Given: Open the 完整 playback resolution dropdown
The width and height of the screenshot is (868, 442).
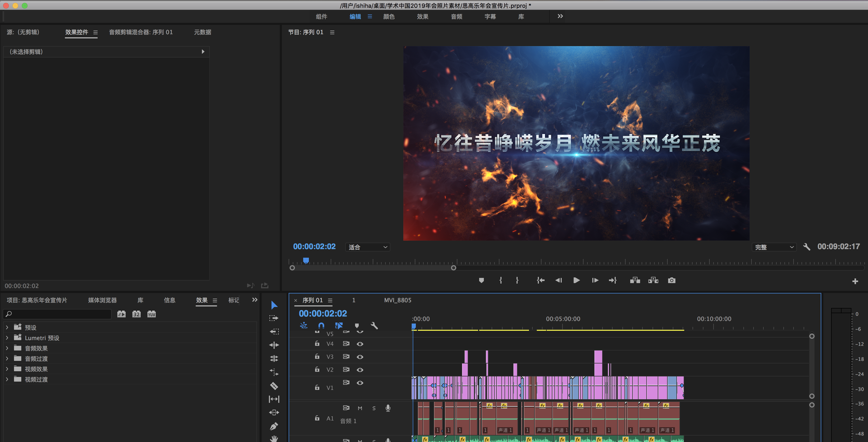Looking at the screenshot, I should pyautogui.click(x=774, y=247).
